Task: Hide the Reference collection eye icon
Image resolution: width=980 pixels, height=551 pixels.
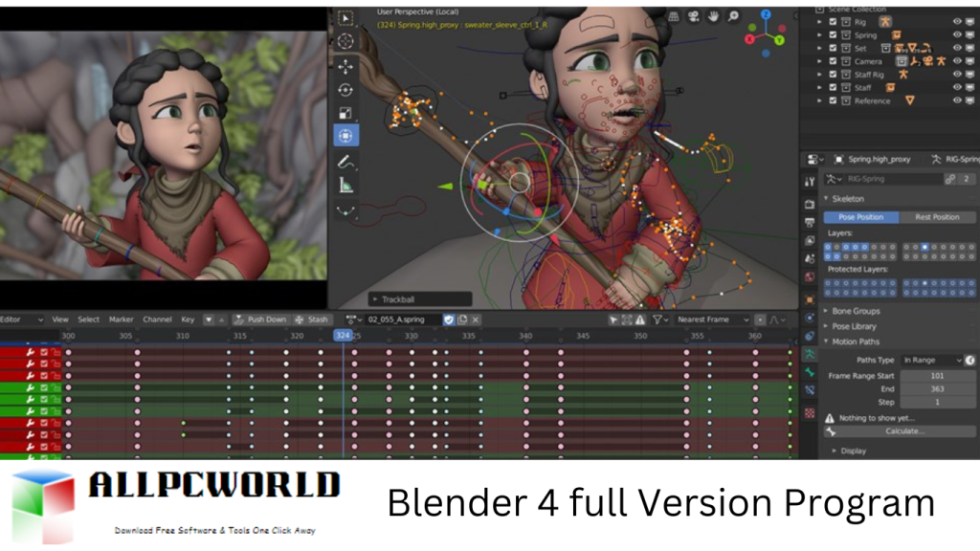Action: (957, 100)
